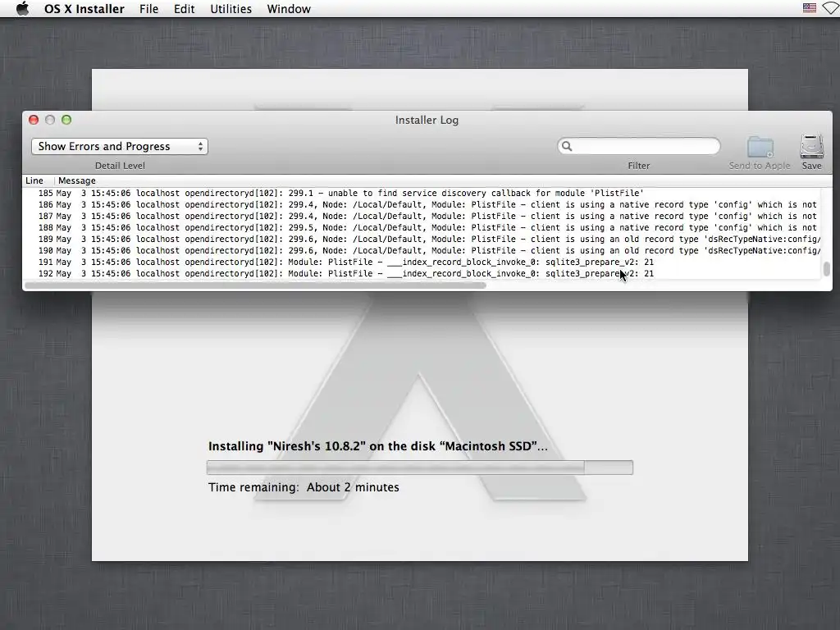Minimize the Installer Log window
The height and width of the screenshot is (630, 840).
50,120
